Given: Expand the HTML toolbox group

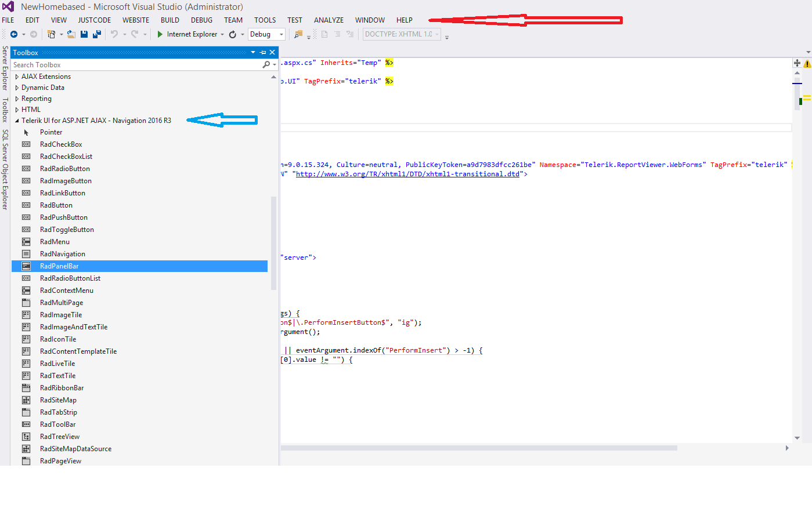Looking at the screenshot, I should tap(17, 110).
